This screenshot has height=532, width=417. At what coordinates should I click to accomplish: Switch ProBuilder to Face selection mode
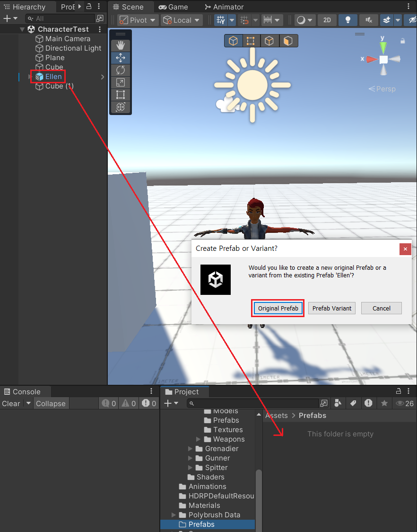288,41
